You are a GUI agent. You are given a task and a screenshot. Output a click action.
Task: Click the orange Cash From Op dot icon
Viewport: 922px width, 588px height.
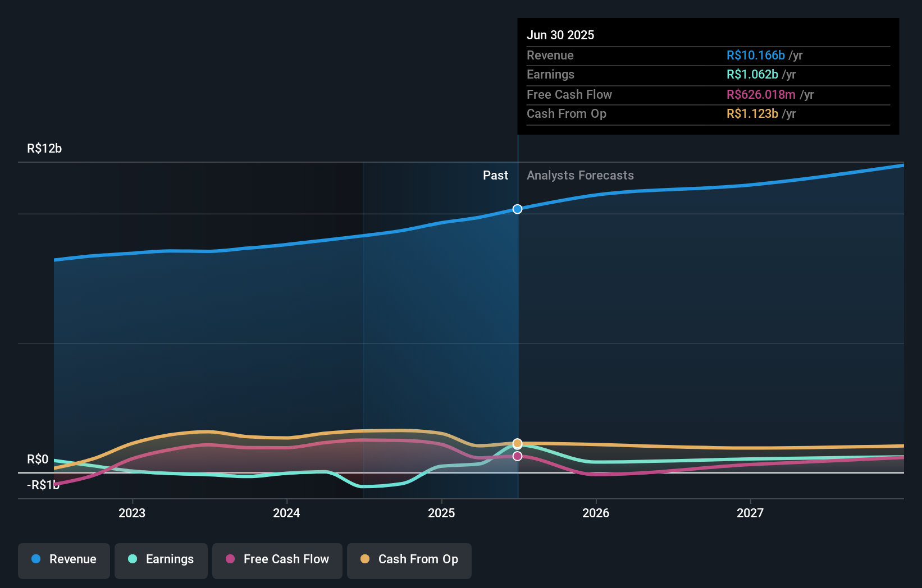(x=365, y=559)
